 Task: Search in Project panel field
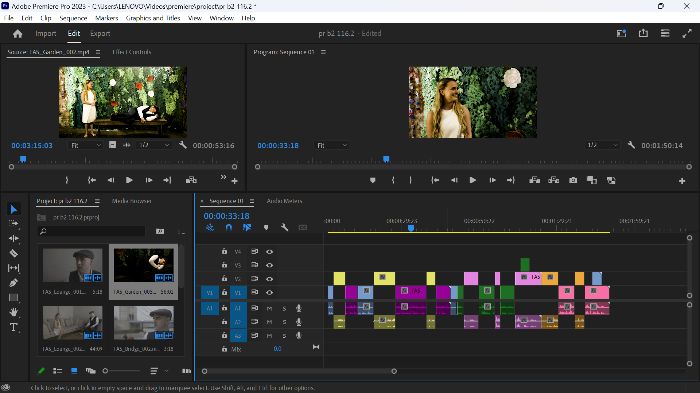tap(92, 231)
